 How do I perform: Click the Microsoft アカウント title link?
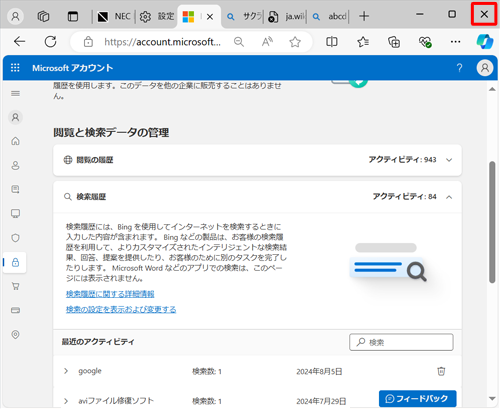73,68
